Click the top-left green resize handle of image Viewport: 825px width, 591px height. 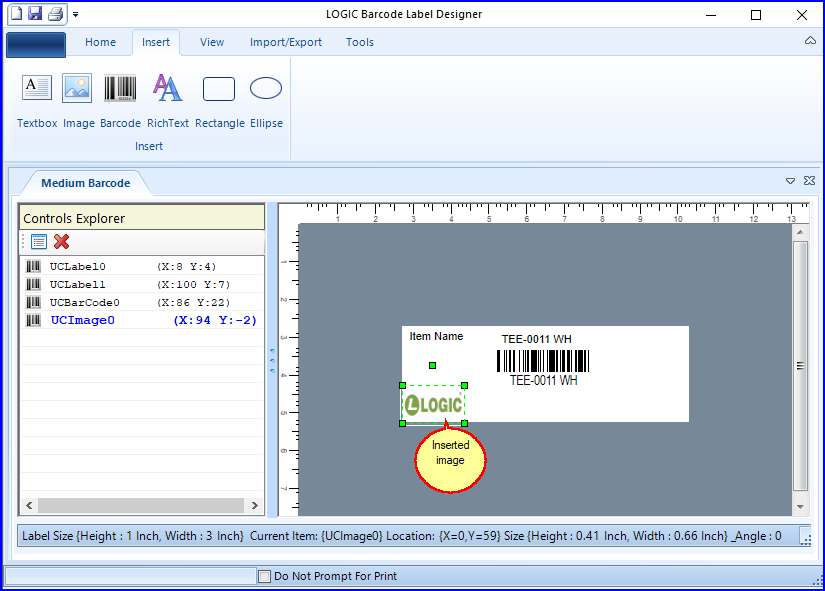tap(403, 386)
